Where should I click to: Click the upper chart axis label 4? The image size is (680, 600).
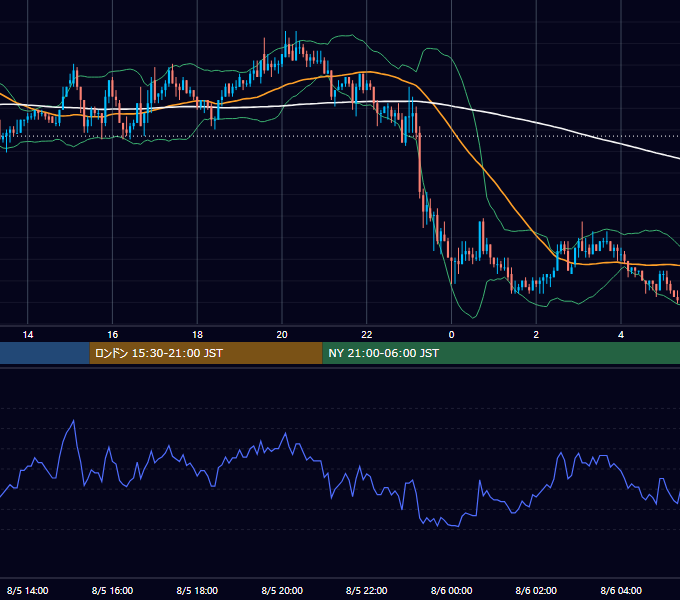(621, 335)
